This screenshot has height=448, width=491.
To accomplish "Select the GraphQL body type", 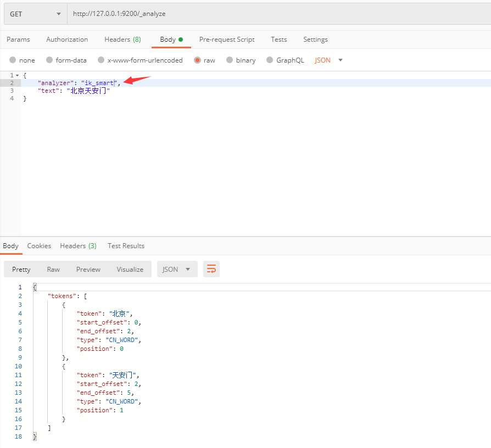I will click(x=285, y=60).
